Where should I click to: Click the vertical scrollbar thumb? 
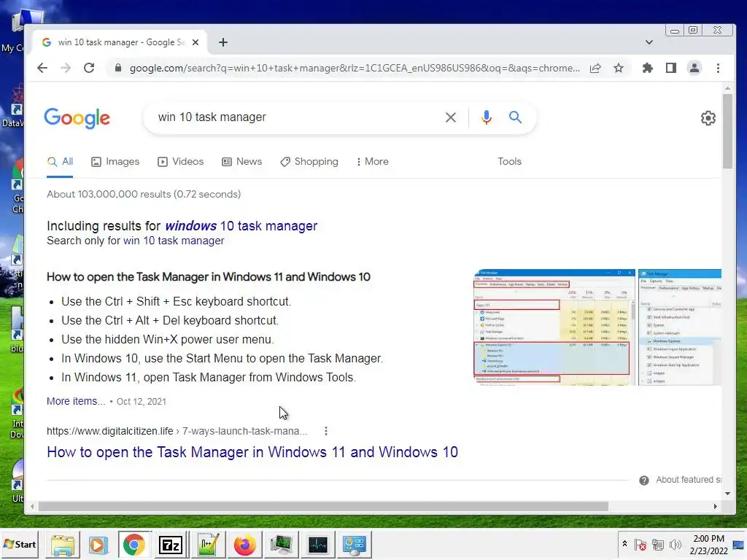pos(727,131)
